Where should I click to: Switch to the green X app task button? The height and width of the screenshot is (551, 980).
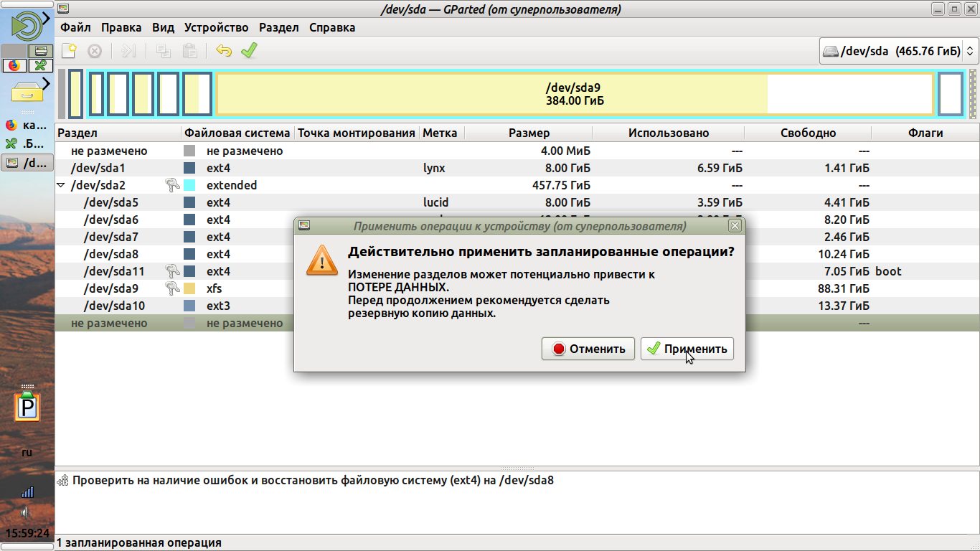(x=27, y=143)
